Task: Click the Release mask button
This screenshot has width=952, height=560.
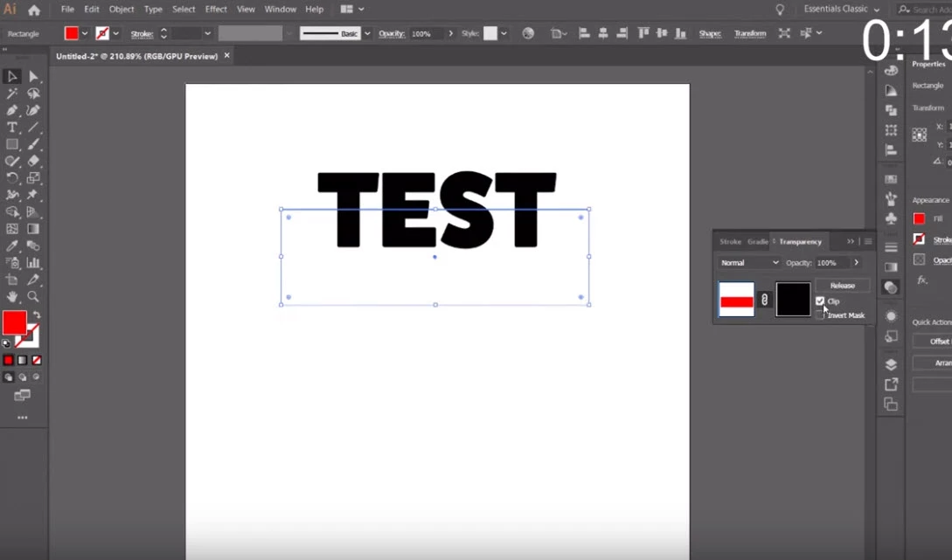Action: [842, 285]
